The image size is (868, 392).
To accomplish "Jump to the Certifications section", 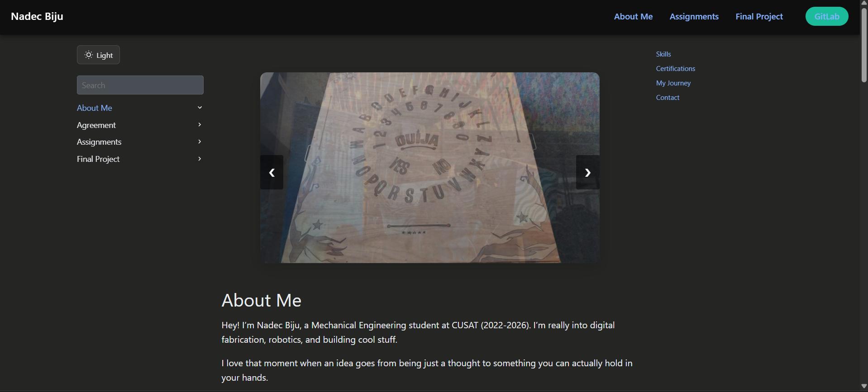I will tap(676, 68).
